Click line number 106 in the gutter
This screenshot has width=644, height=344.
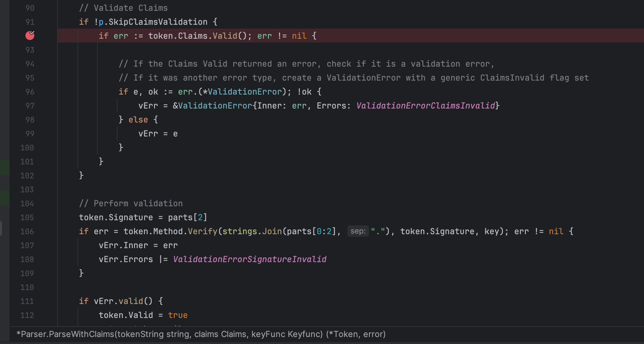[x=27, y=231]
